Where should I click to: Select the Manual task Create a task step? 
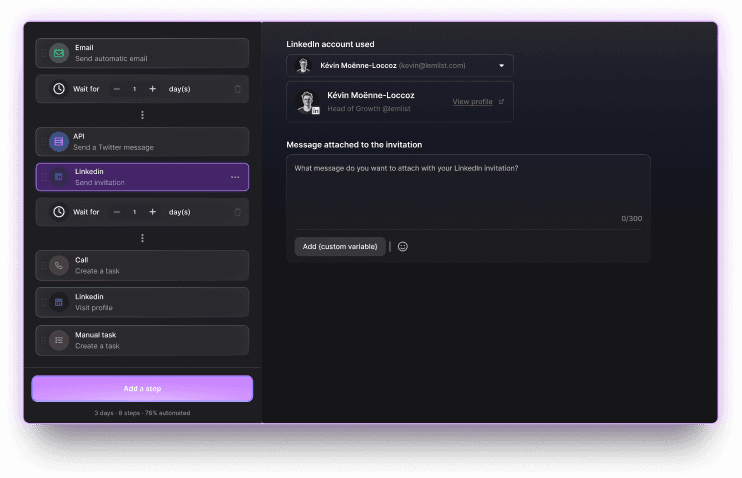142,340
